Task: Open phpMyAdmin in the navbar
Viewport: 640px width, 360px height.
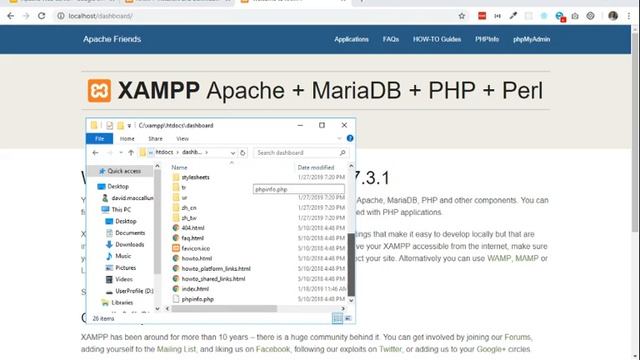Action: pos(531,39)
